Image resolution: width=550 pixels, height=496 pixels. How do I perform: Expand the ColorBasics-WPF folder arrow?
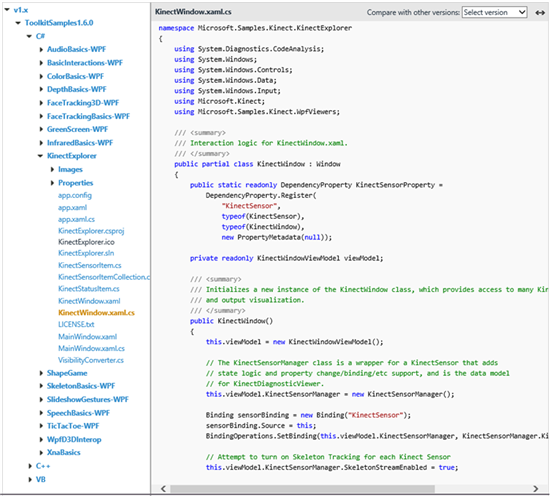41,76
